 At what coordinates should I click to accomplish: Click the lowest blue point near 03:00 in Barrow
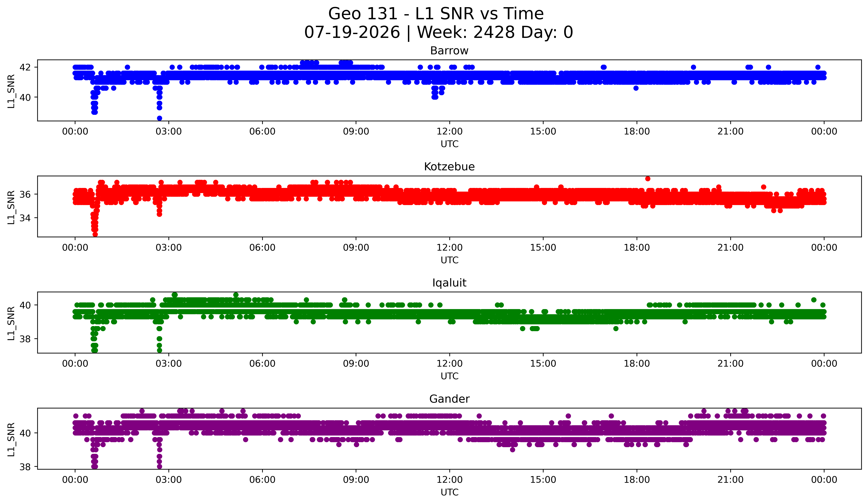(159, 118)
